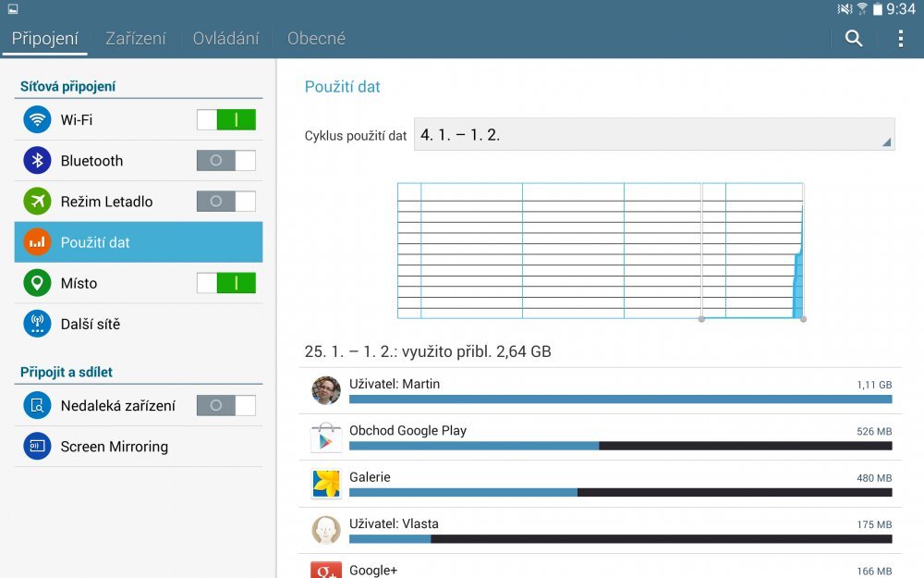The width and height of the screenshot is (924, 578).
Task: Tap the search magnifier icon
Action: [854, 38]
